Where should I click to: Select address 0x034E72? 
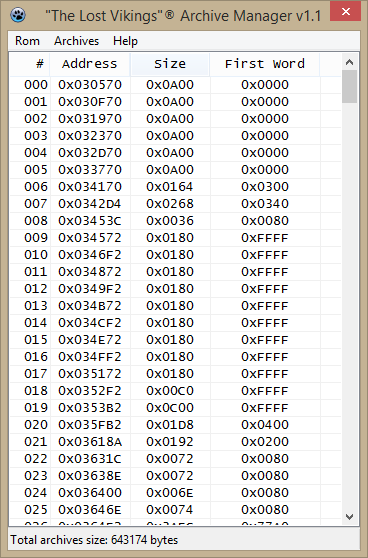90,340
